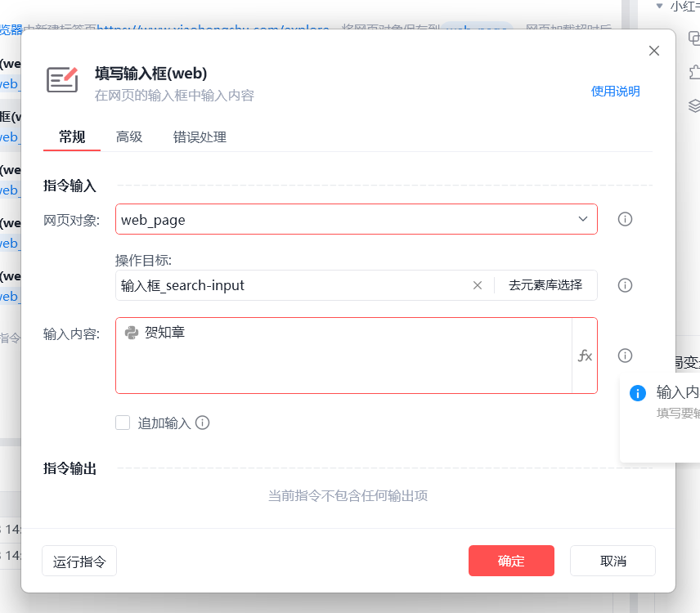Viewport: 700px width, 613px height.
Task: Open the 使用说明 help link
Action: pyautogui.click(x=615, y=92)
